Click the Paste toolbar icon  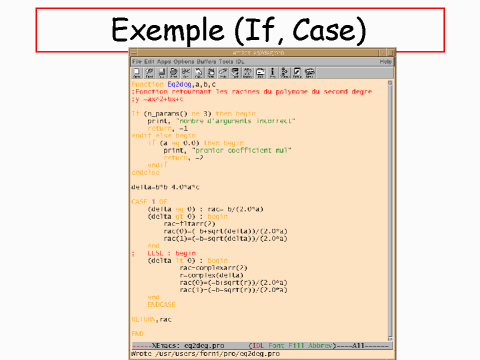pyautogui.click(x=211, y=73)
